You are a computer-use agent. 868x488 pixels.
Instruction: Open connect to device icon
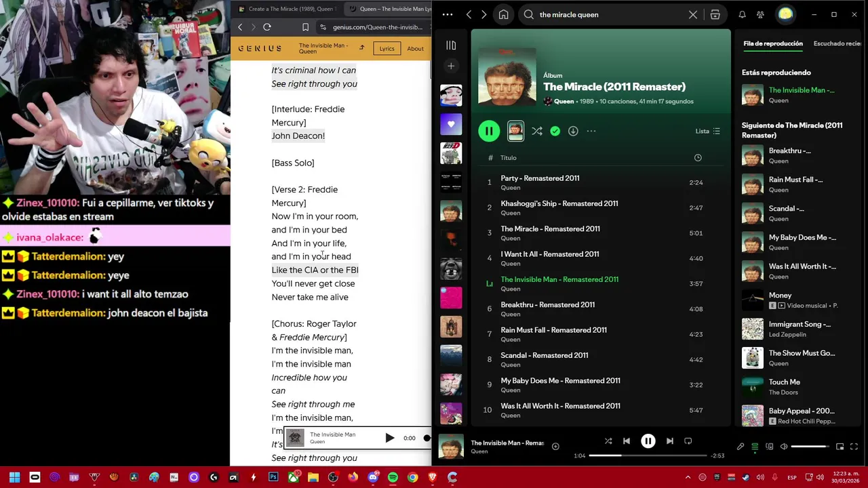pos(770,447)
